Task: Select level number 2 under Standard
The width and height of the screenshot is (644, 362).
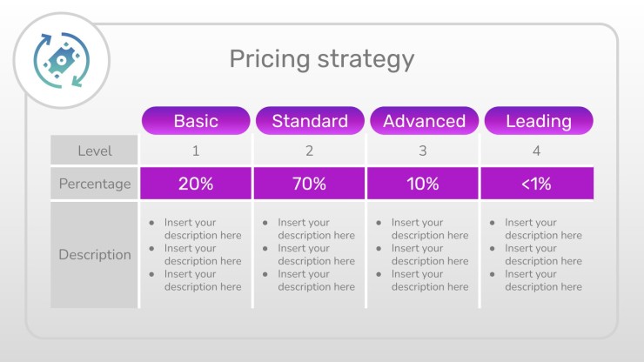Action: point(309,151)
